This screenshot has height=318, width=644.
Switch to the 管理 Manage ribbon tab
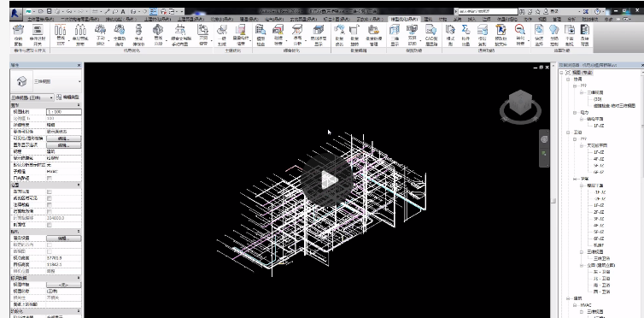click(556, 19)
